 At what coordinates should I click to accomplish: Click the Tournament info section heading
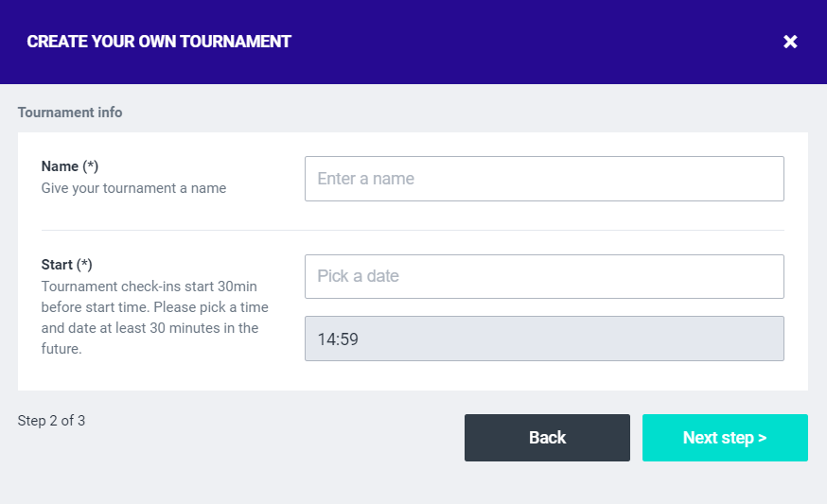tap(70, 113)
